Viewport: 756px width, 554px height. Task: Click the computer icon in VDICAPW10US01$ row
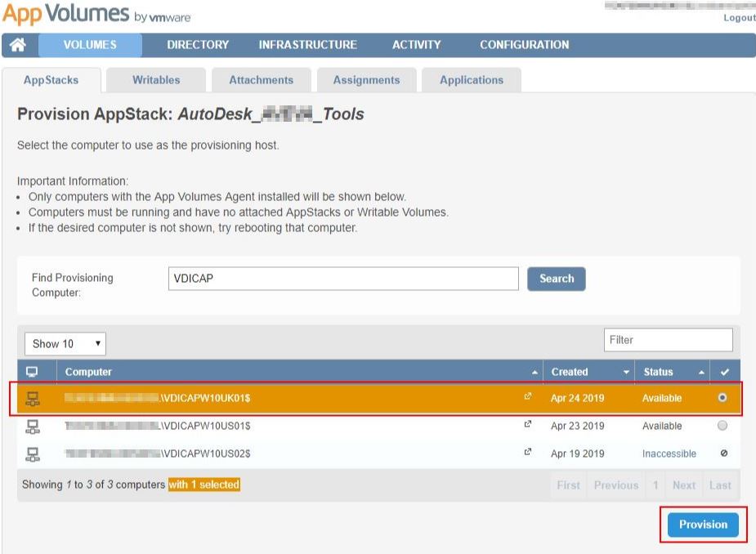[x=33, y=427]
